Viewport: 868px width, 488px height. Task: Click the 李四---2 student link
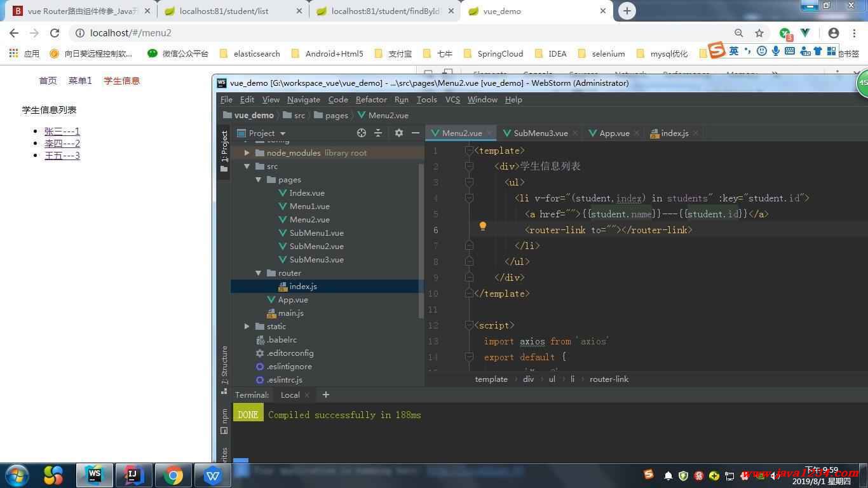coord(62,144)
